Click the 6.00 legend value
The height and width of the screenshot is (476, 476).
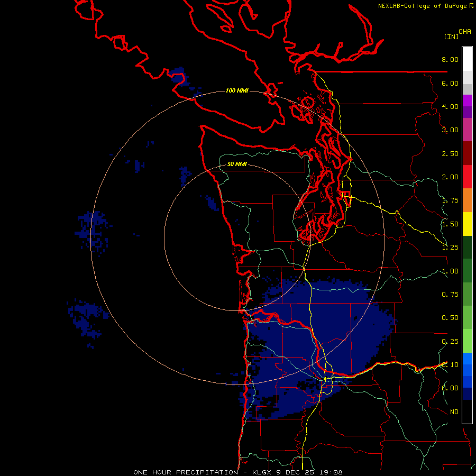[450, 83]
